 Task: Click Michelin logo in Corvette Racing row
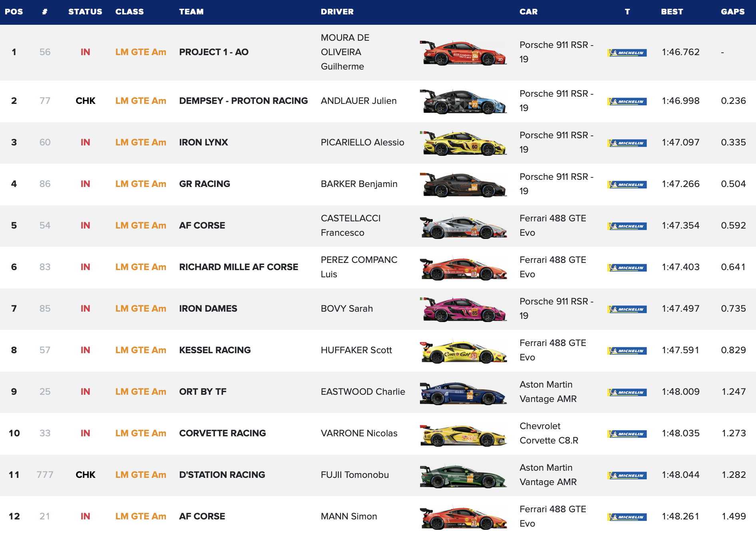[x=627, y=434]
